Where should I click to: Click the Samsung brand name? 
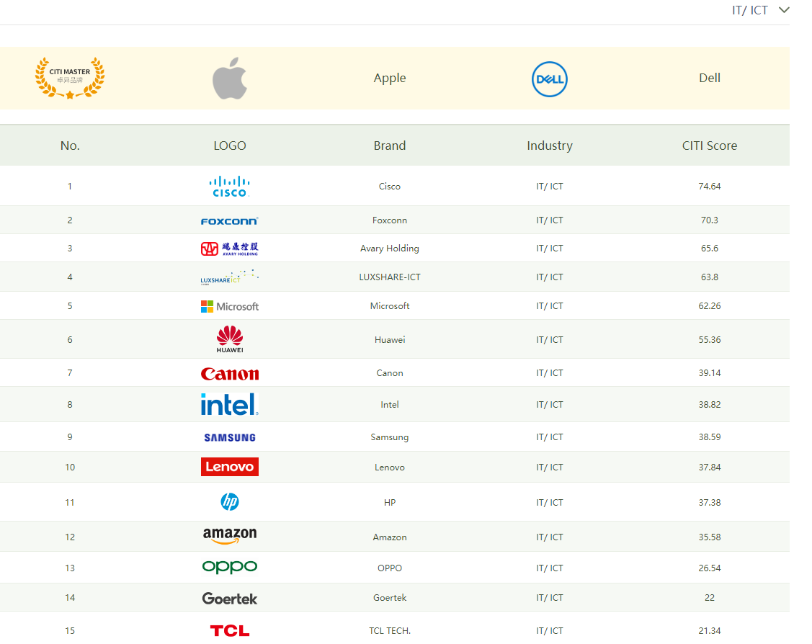coord(390,437)
